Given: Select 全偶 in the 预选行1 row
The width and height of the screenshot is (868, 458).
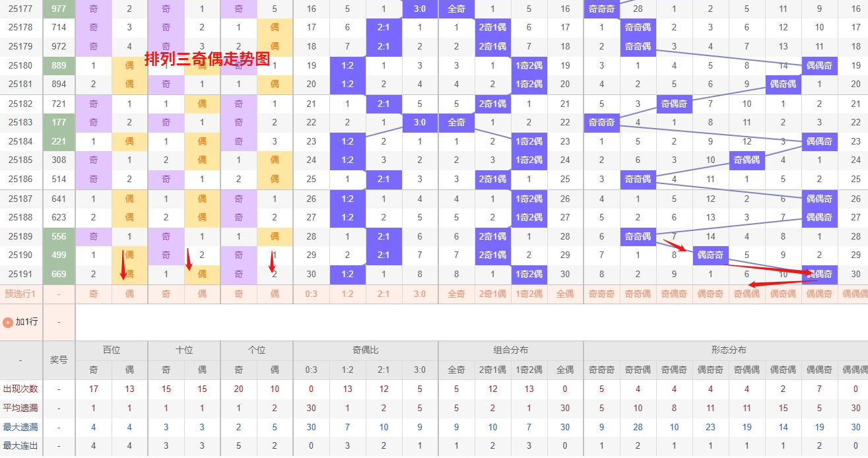Looking at the screenshot, I should [x=565, y=294].
